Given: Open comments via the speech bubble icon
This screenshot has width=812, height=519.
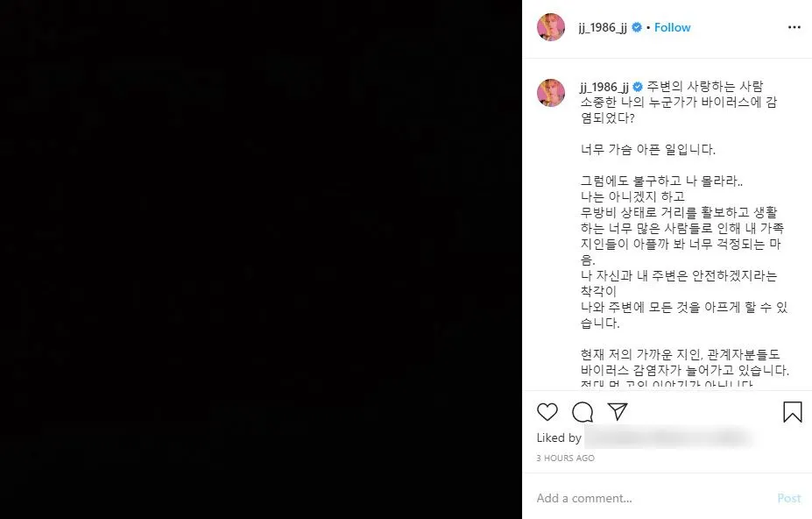Looking at the screenshot, I should point(583,412).
